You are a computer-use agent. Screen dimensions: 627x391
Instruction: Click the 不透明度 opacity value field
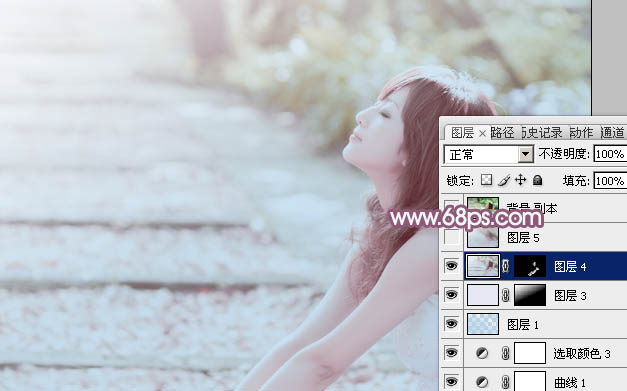tap(610, 154)
